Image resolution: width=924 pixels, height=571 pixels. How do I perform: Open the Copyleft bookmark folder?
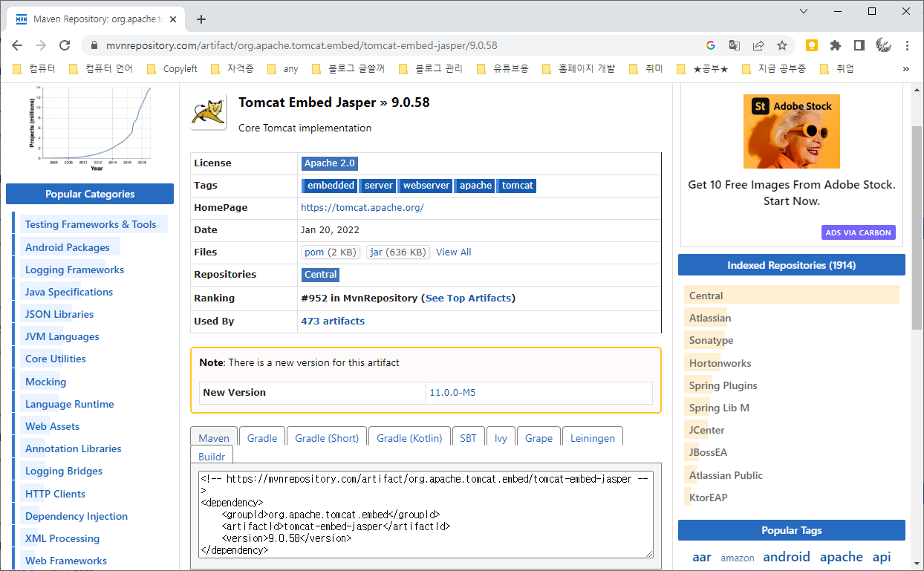(x=172, y=68)
